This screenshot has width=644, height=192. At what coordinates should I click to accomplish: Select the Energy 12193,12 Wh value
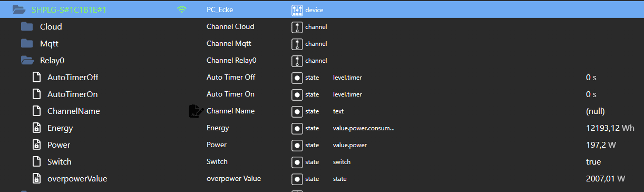coord(610,128)
